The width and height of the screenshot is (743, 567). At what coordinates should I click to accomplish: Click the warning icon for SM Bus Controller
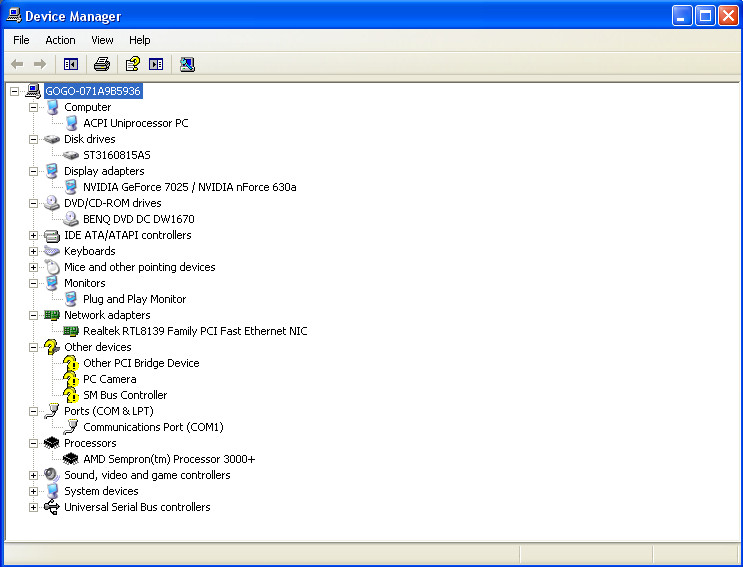[71, 395]
